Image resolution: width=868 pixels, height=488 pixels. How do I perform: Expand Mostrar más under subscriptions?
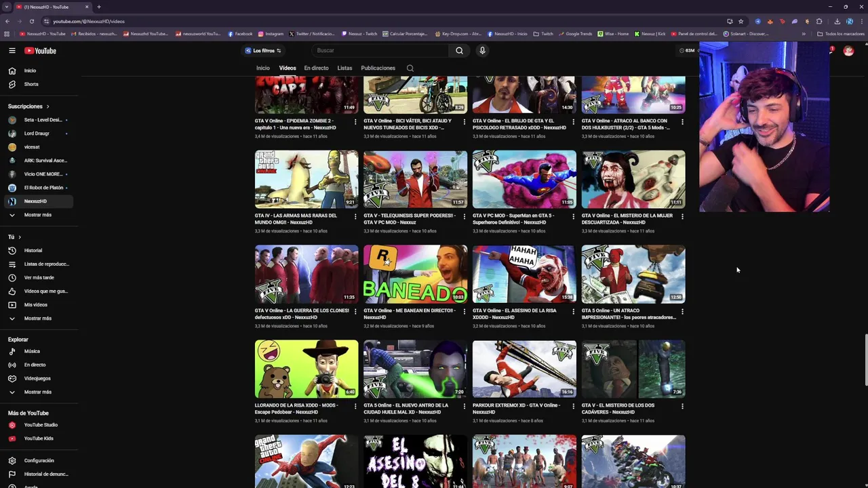coord(37,215)
